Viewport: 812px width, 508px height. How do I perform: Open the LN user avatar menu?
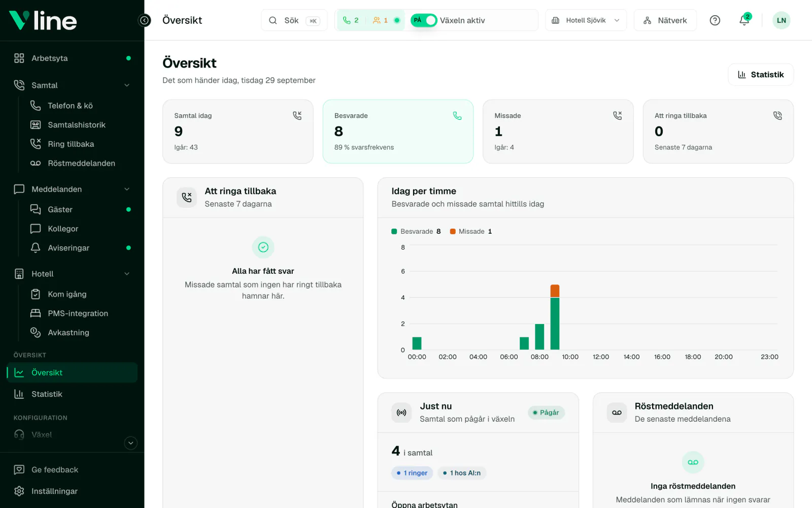(x=781, y=20)
